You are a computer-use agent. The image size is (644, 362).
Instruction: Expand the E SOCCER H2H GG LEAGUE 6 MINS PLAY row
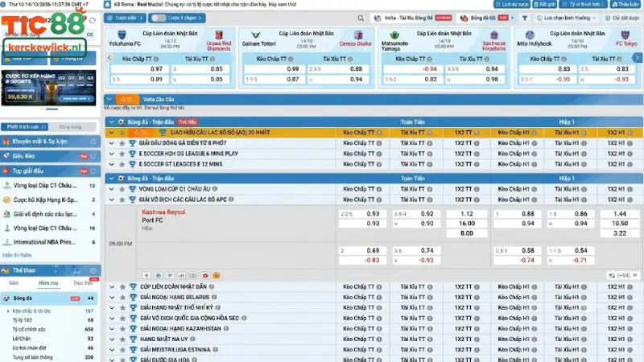[111, 154]
